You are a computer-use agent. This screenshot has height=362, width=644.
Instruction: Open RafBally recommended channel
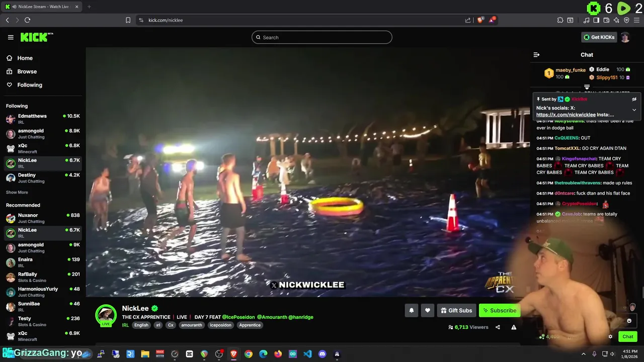(43, 277)
